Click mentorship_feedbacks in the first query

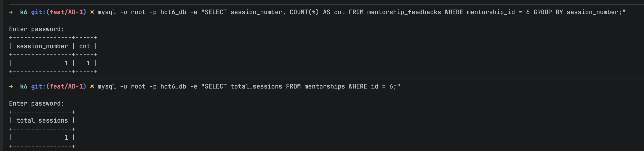(404, 12)
